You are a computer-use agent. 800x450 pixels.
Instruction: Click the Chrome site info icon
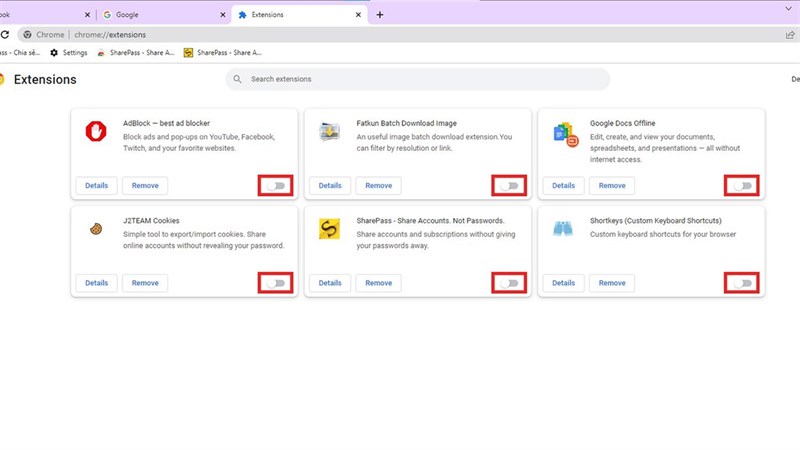pyautogui.click(x=27, y=35)
